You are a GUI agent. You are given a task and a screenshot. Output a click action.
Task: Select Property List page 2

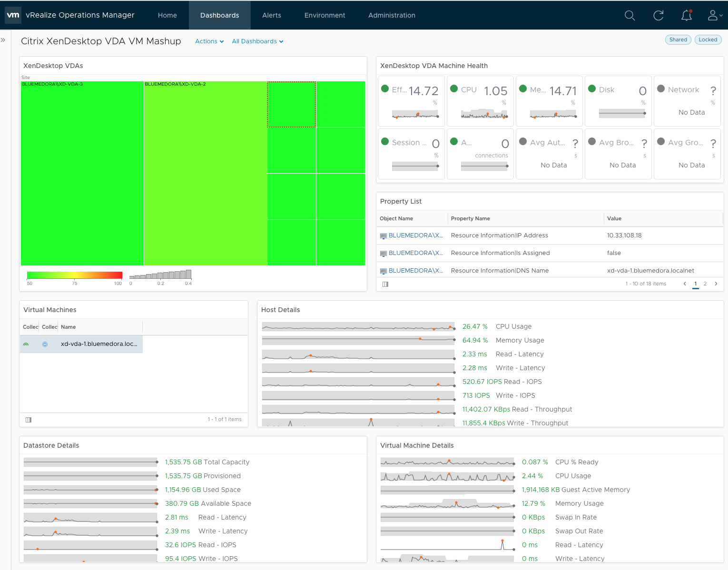point(705,284)
